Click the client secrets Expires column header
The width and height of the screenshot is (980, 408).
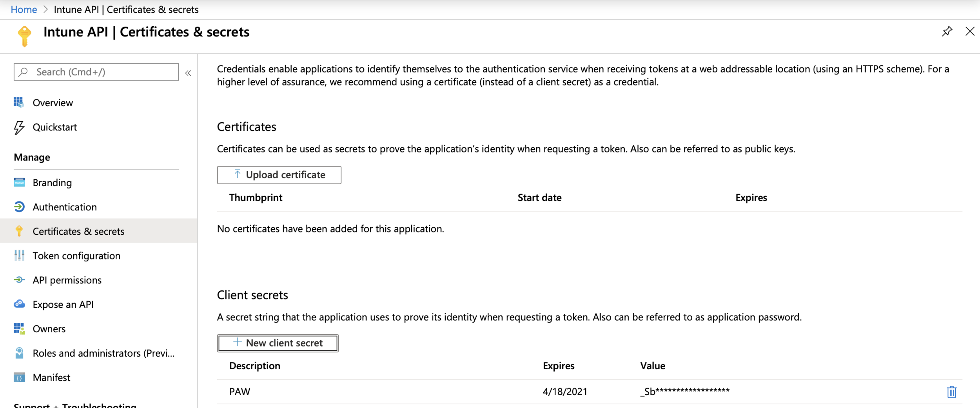tap(559, 366)
